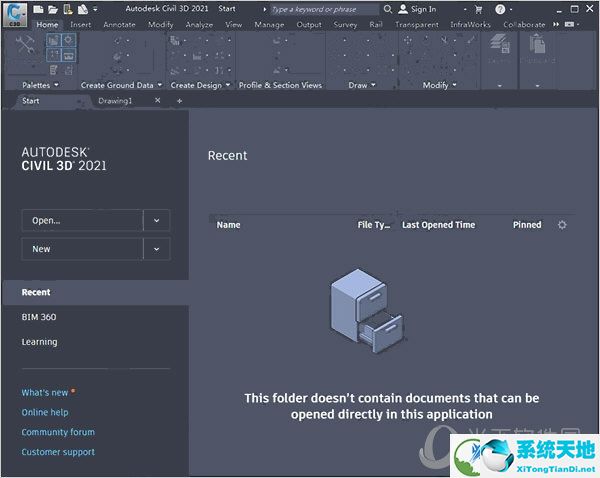Viewport: 600px width, 478px height.
Task: Click the gear icon next to Pinned column
Action: (x=562, y=225)
